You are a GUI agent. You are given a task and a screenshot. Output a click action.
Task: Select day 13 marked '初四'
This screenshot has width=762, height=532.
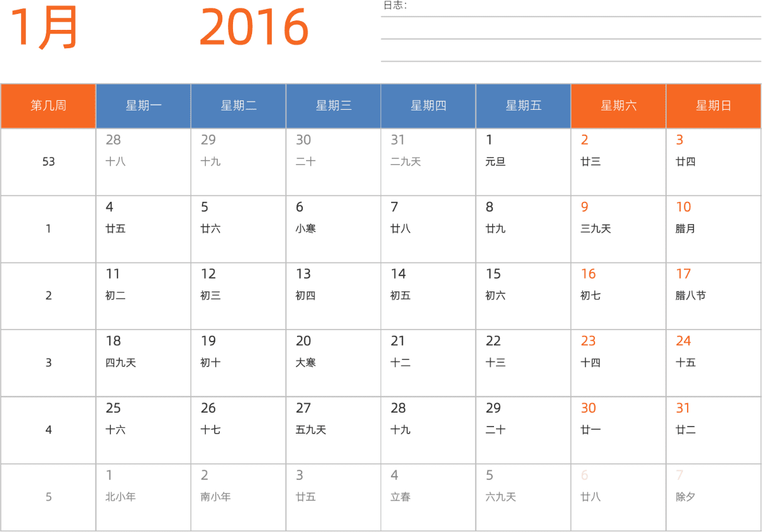pos(333,296)
